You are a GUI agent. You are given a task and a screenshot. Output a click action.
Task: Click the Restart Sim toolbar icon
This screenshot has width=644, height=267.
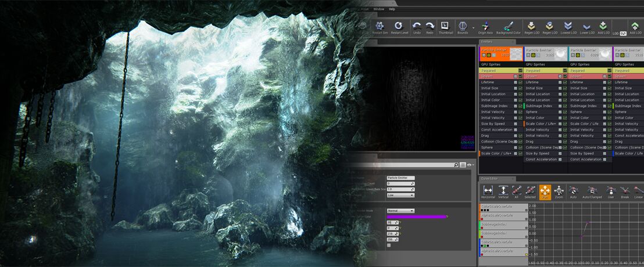[x=380, y=26]
